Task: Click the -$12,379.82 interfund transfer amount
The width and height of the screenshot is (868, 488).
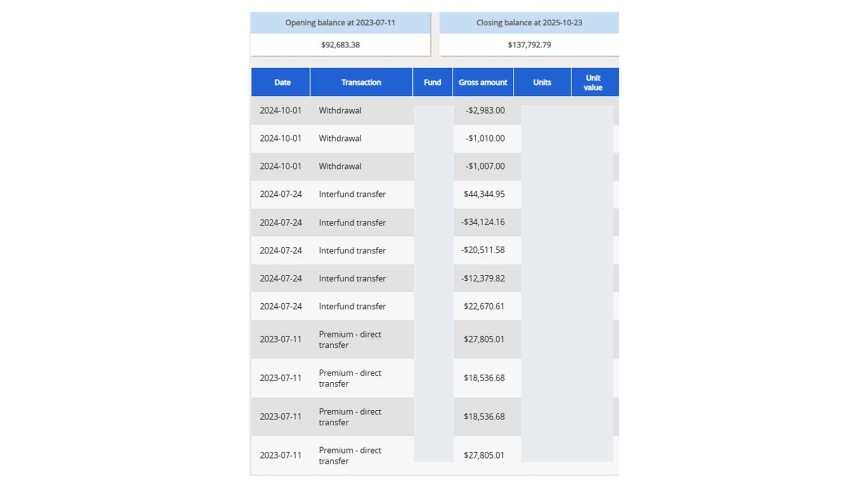Action: click(483, 278)
